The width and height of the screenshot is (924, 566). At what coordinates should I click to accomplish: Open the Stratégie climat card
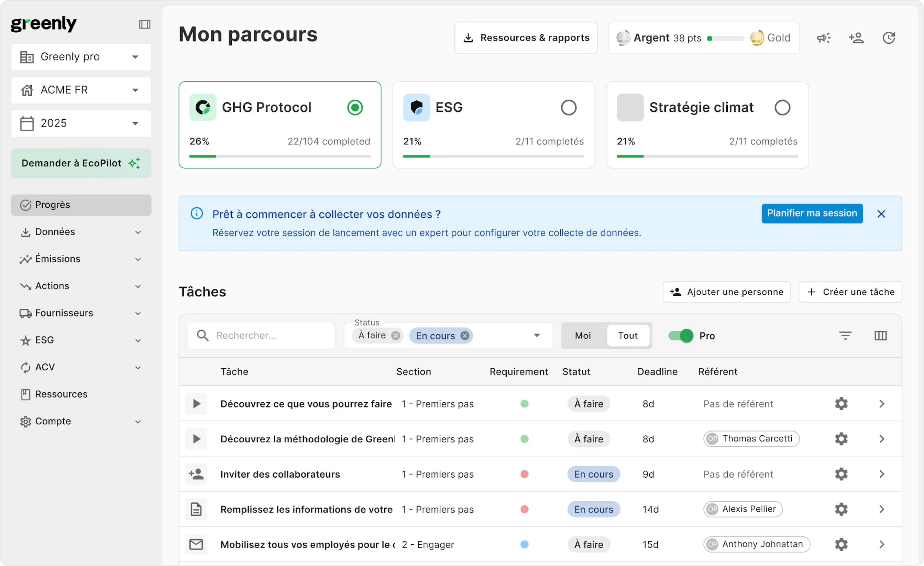click(x=707, y=125)
